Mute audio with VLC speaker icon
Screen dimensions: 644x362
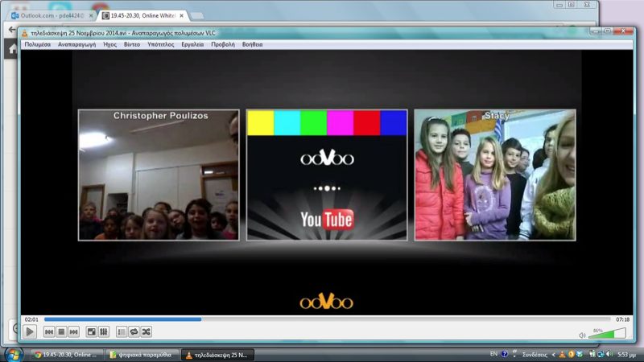click(x=582, y=335)
